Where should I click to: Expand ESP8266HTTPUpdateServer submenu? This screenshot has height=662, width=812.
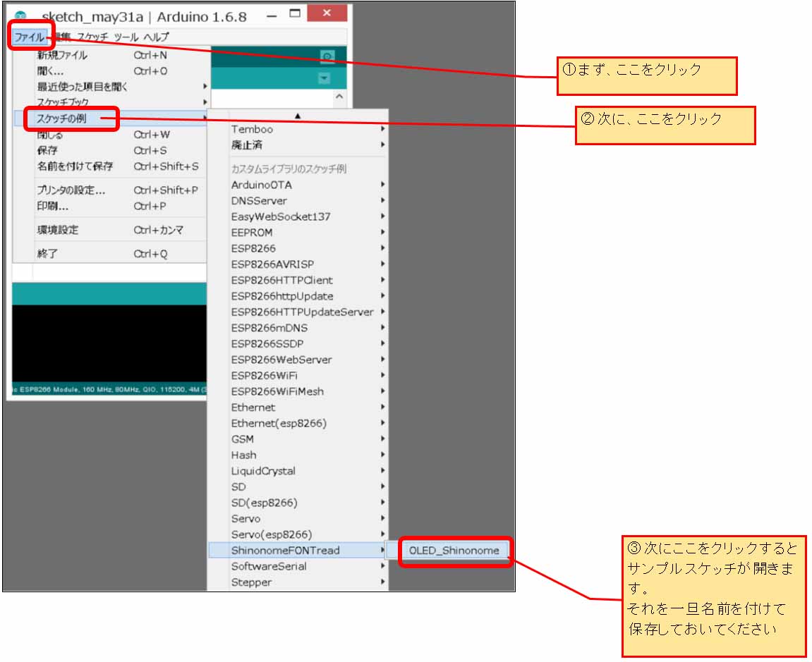coord(298,312)
